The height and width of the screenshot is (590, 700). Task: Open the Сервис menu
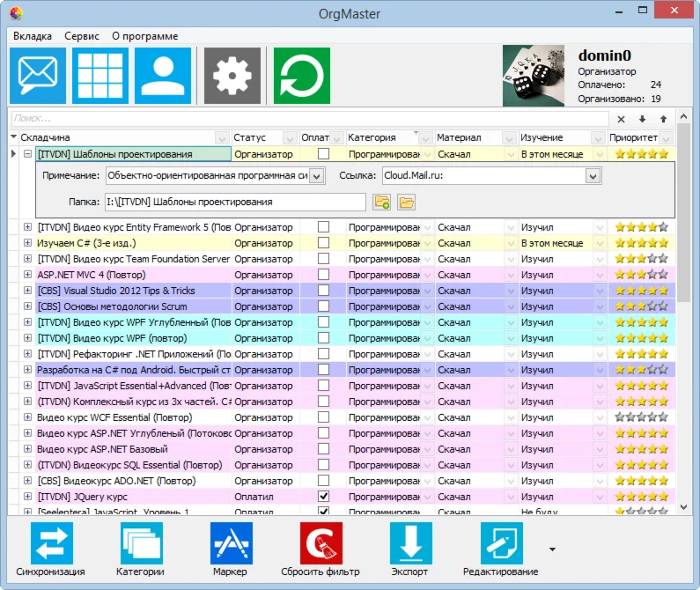coord(82,36)
